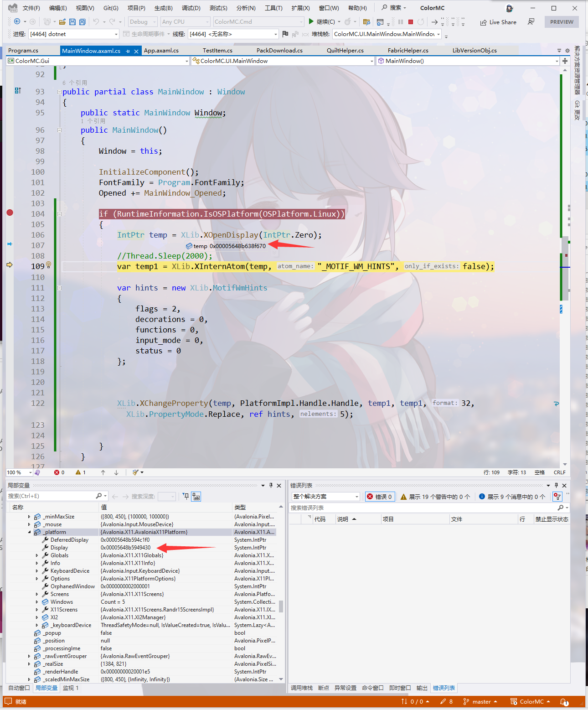Open the Git 更改 sidebar panel

[577, 109]
